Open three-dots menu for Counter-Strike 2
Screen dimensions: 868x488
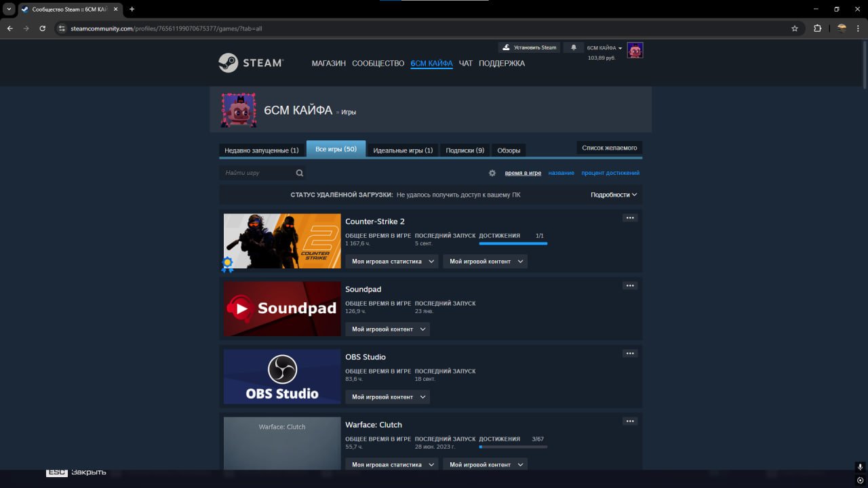tap(630, 218)
